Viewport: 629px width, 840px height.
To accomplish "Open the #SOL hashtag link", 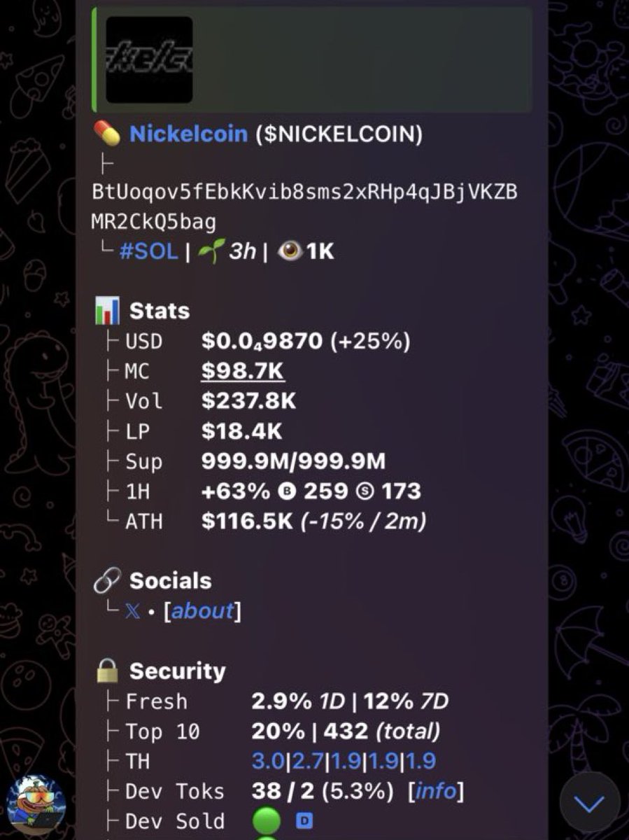I will point(148,252).
